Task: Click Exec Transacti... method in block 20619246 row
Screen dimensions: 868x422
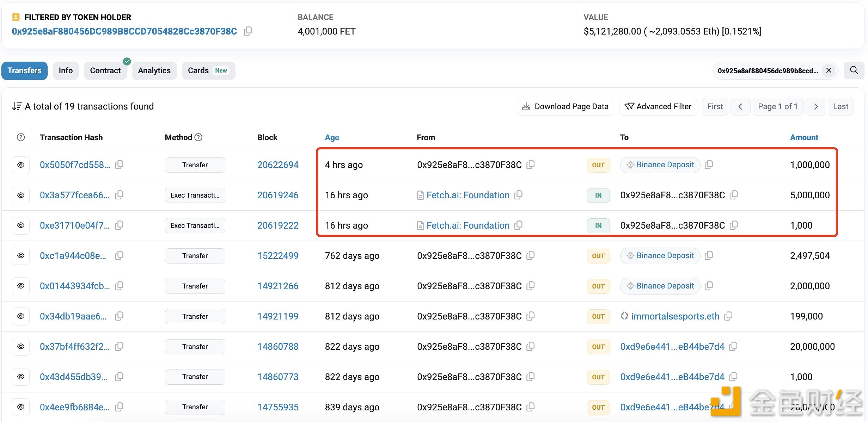Action: [x=195, y=195]
